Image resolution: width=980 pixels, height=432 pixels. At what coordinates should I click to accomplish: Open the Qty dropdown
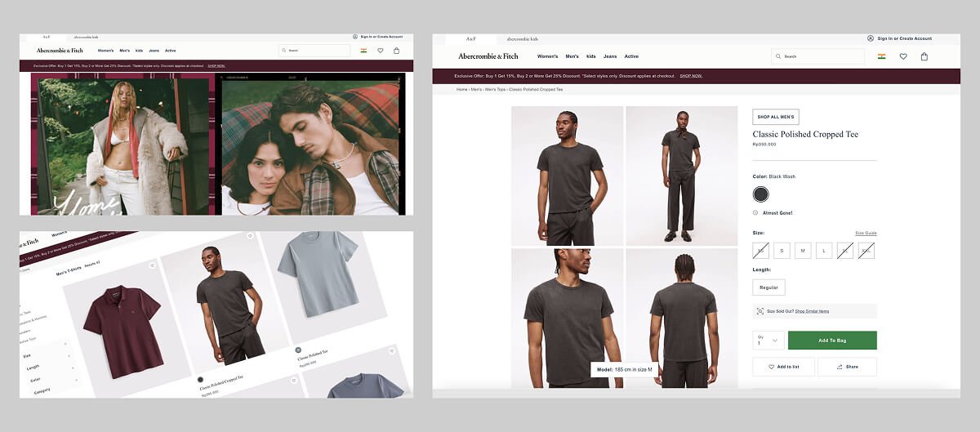pos(768,341)
